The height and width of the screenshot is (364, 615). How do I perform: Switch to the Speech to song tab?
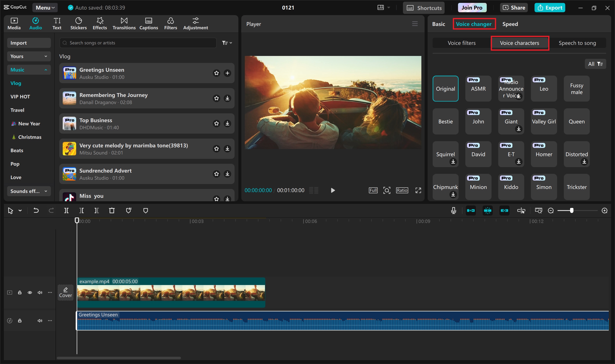(577, 42)
